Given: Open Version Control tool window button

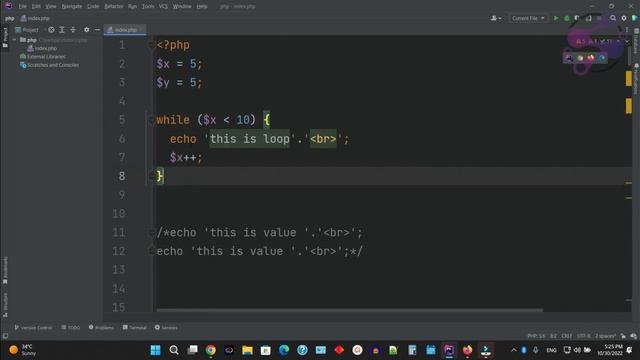Looking at the screenshot, I should pyautogui.click(x=33, y=328).
